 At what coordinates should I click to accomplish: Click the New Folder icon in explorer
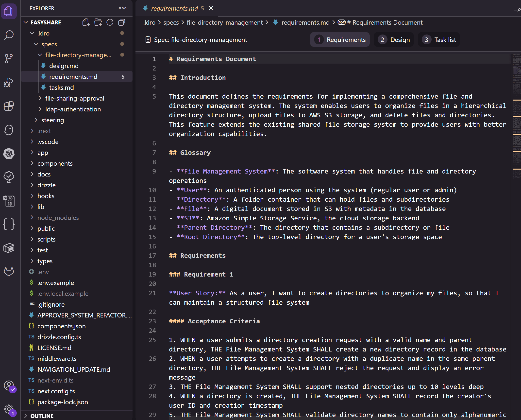(98, 22)
